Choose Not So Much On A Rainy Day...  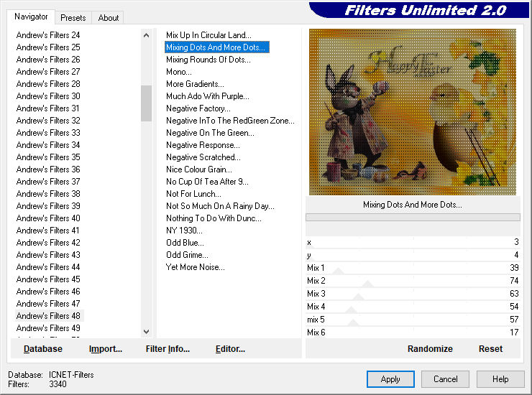click(220, 206)
